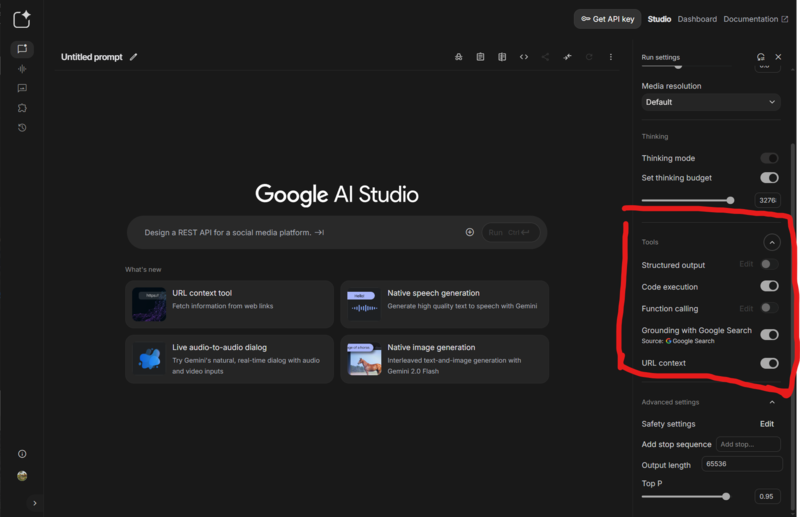Toggle Set thinking budget switch

coord(769,178)
